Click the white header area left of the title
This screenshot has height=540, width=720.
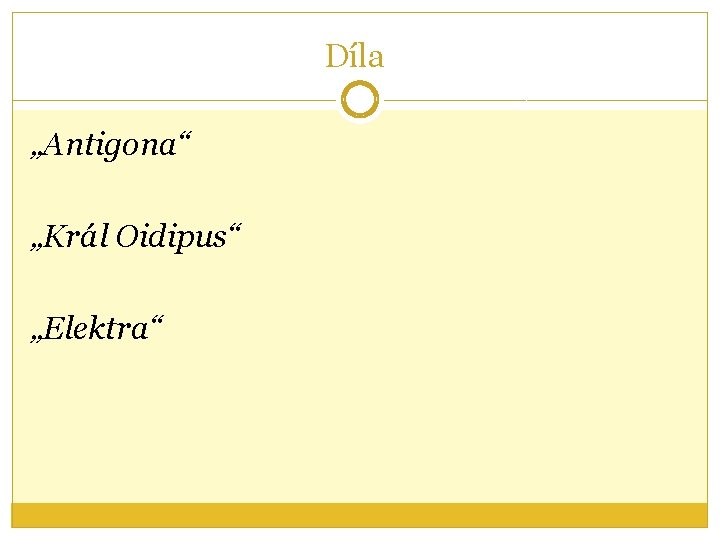(x=150, y=57)
